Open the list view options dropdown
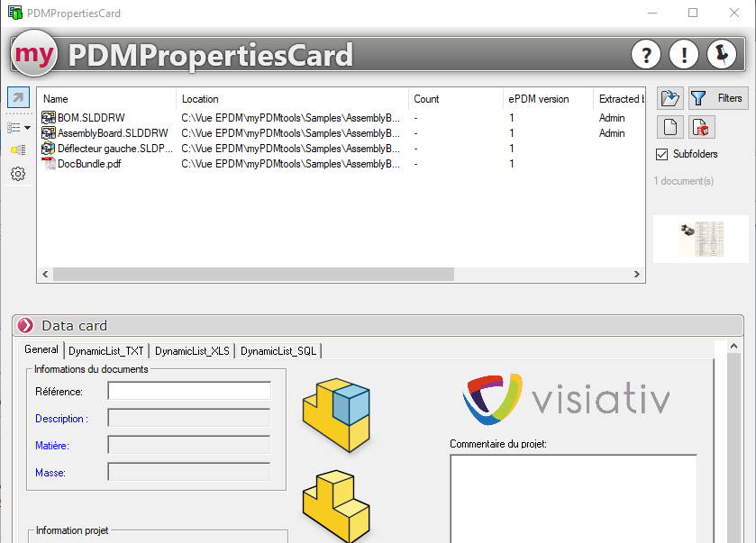 coord(20,127)
